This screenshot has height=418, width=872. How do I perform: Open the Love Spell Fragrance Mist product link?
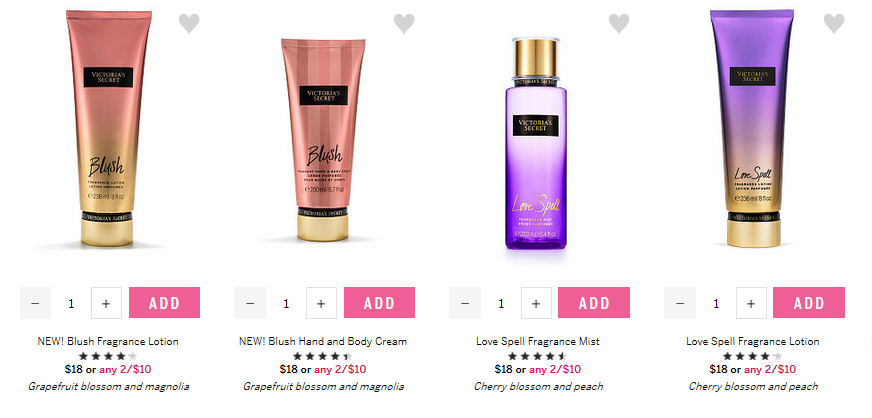point(538,341)
